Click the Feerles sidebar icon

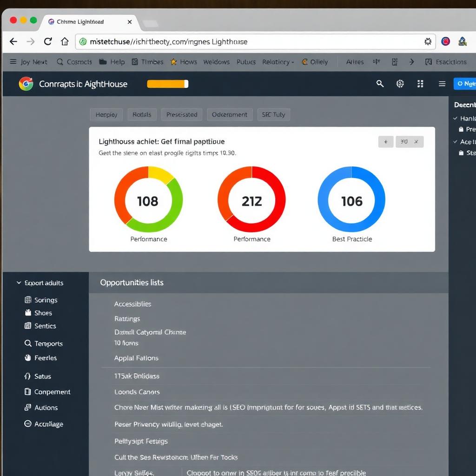coord(27,357)
